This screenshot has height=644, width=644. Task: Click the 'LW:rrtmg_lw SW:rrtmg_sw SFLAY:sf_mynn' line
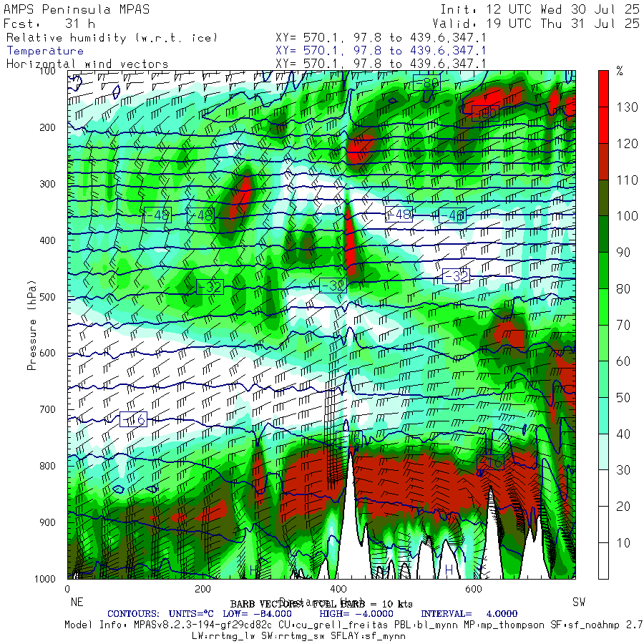[x=298, y=636]
